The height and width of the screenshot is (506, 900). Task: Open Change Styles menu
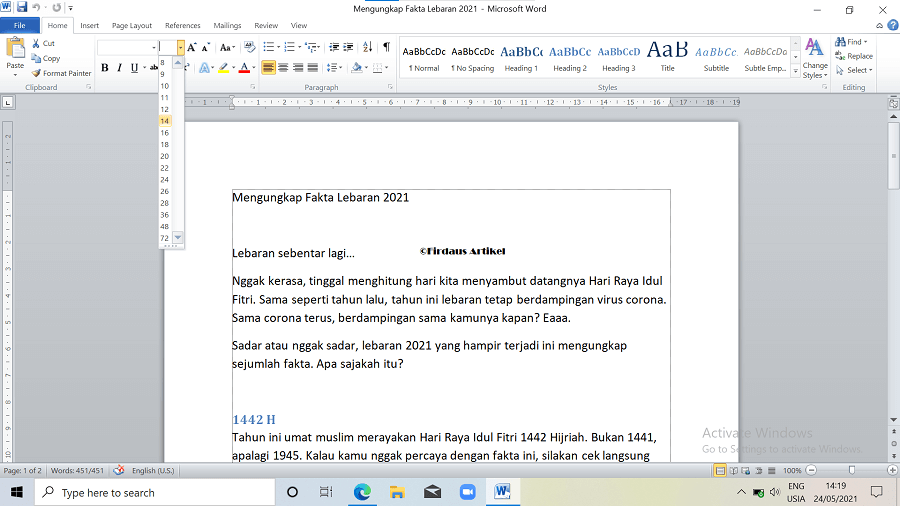click(814, 59)
